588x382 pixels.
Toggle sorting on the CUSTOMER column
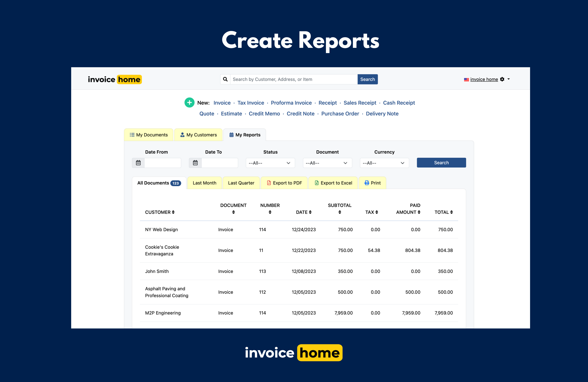coord(173,212)
